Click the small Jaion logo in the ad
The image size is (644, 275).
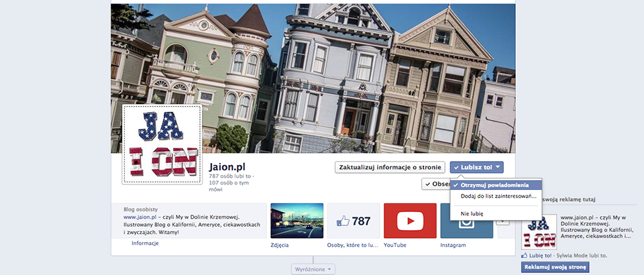pyautogui.click(x=540, y=231)
